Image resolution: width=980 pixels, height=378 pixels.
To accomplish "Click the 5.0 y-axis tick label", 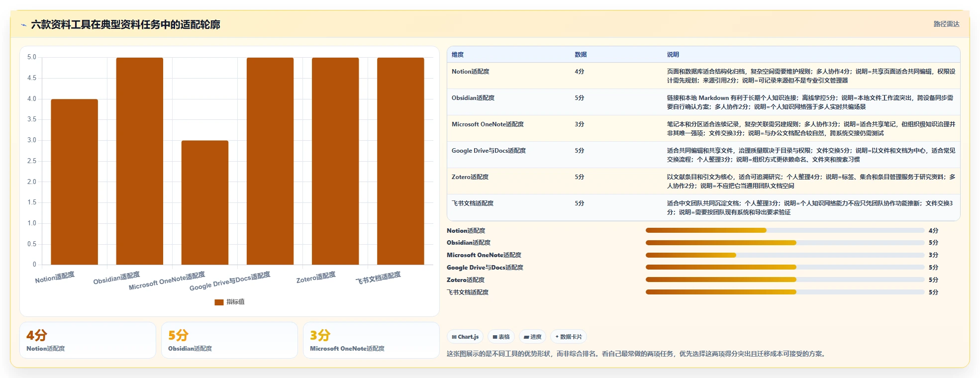I will pyautogui.click(x=32, y=57).
